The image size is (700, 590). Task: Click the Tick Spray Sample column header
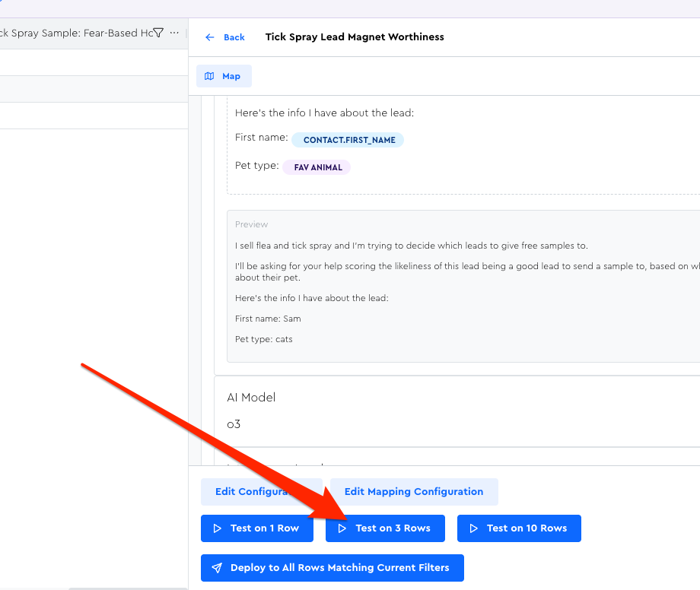pyautogui.click(x=76, y=33)
